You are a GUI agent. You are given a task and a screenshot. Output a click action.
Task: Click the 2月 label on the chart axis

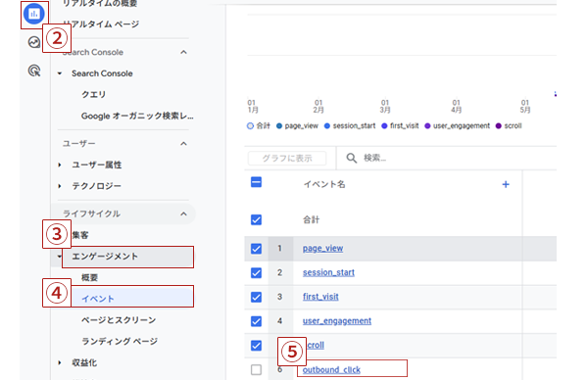(x=318, y=110)
